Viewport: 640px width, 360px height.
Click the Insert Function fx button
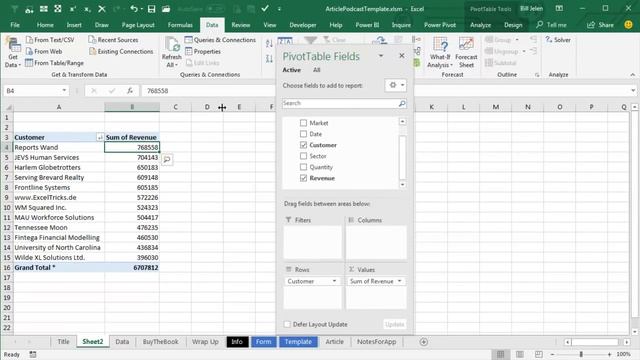click(x=130, y=91)
